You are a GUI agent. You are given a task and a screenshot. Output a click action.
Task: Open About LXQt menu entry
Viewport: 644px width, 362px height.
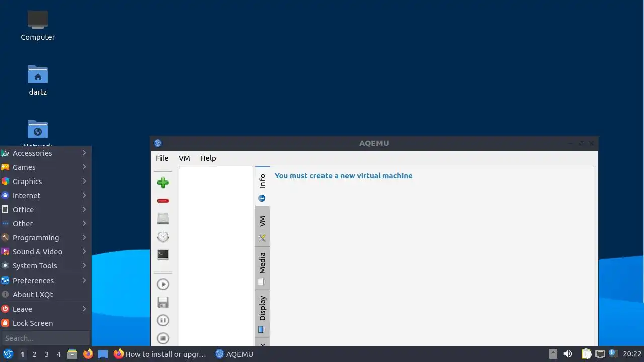tap(45, 295)
